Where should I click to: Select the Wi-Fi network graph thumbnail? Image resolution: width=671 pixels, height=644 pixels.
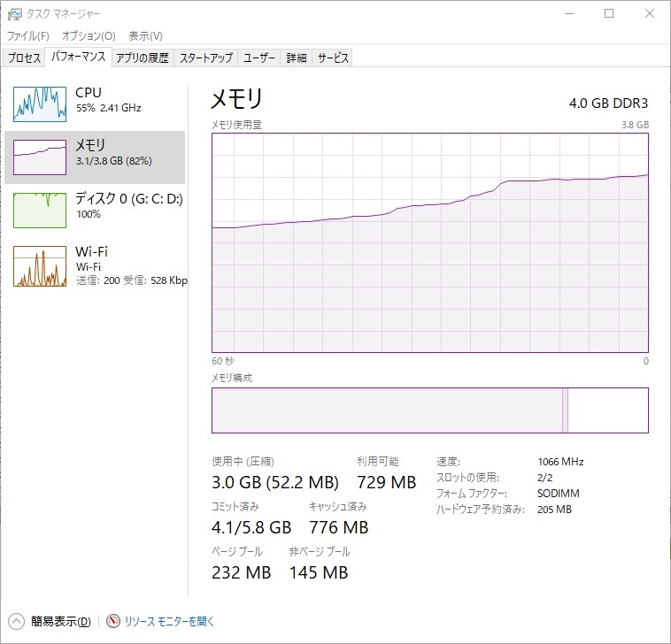pos(40,265)
